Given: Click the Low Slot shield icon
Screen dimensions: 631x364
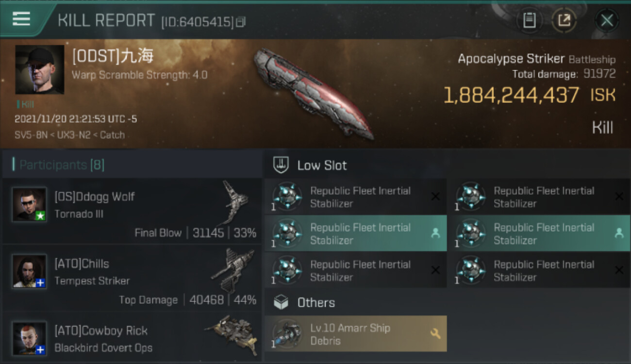Looking at the screenshot, I should point(282,165).
